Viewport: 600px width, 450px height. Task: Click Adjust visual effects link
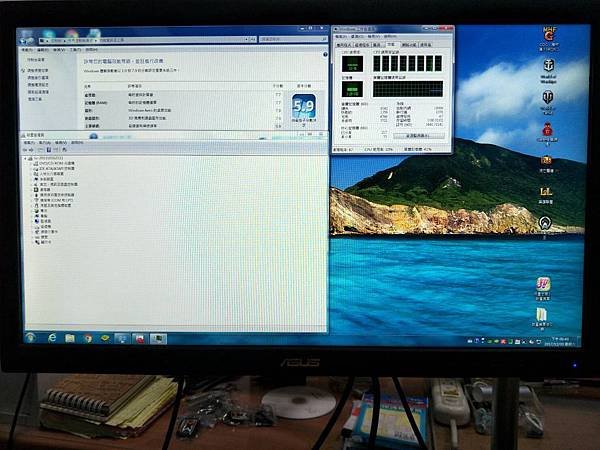pos(38,70)
